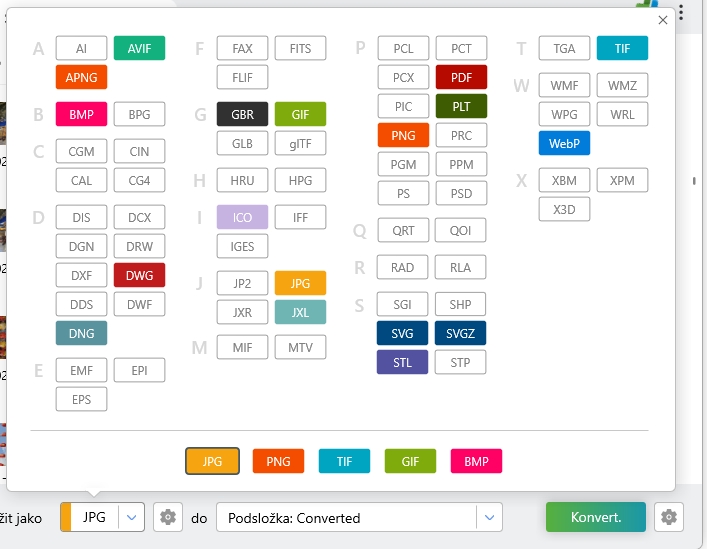
Task: Close the format picker popup
Action: (x=662, y=20)
